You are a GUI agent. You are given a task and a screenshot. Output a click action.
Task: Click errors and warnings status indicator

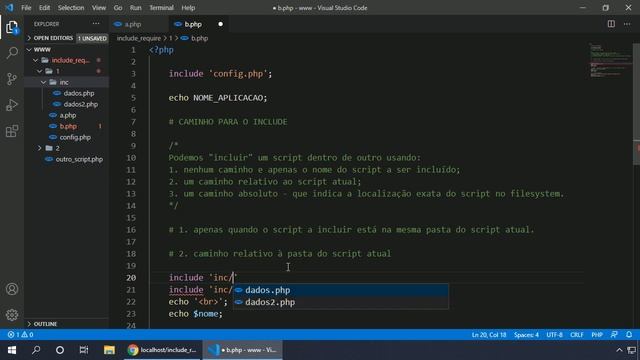[20, 335]
